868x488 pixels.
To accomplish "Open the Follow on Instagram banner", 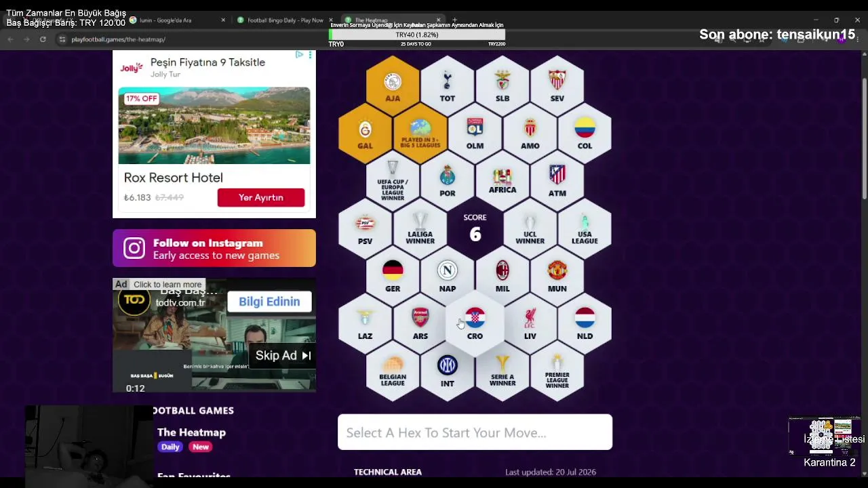I will point(214,248).
